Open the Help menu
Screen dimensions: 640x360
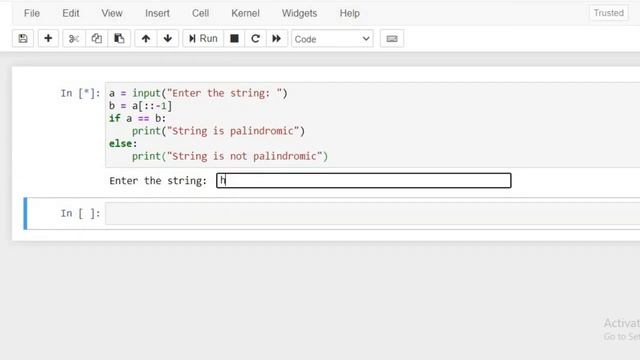tap(350, 13)
